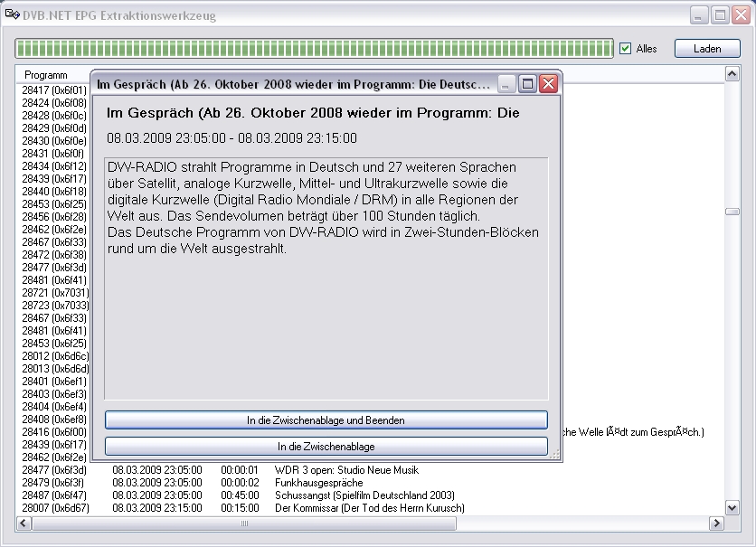The width and height of the screenshot is (756, 547).
Task: Close the Im Gespräch detail dialog
Action: (x=548, y=84)
